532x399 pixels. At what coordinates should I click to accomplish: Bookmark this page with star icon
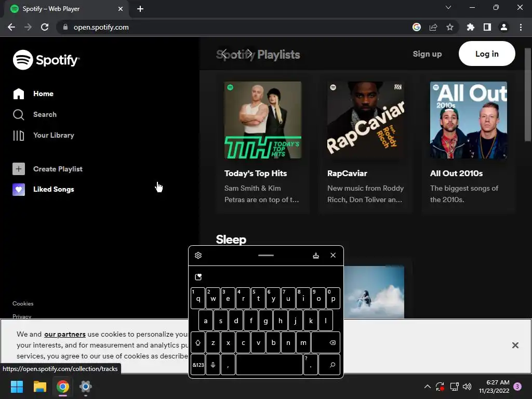[450, 27]
